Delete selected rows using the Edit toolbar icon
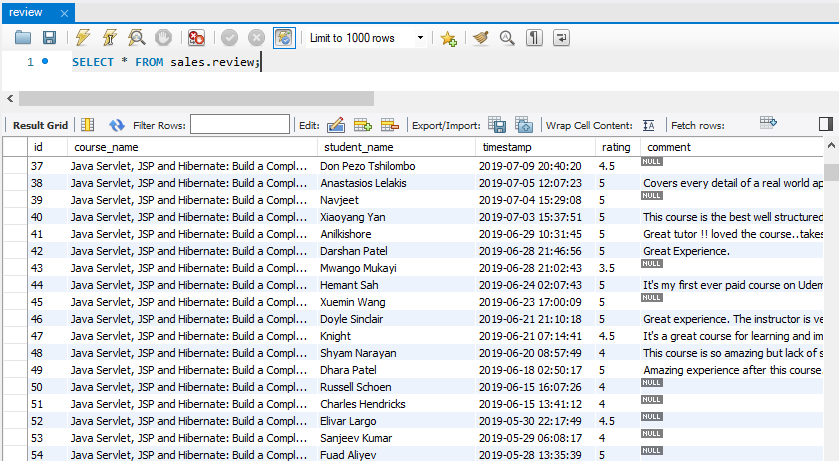 coord(389,125)
